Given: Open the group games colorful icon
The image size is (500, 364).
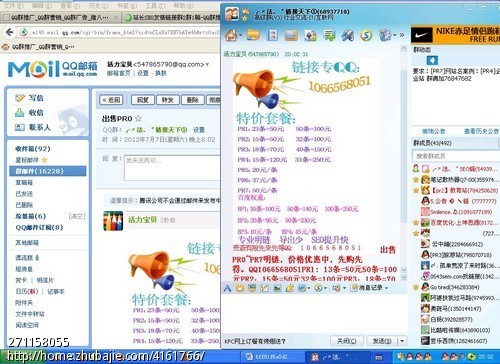Looking at the screenshot, I should coord(310,35).
